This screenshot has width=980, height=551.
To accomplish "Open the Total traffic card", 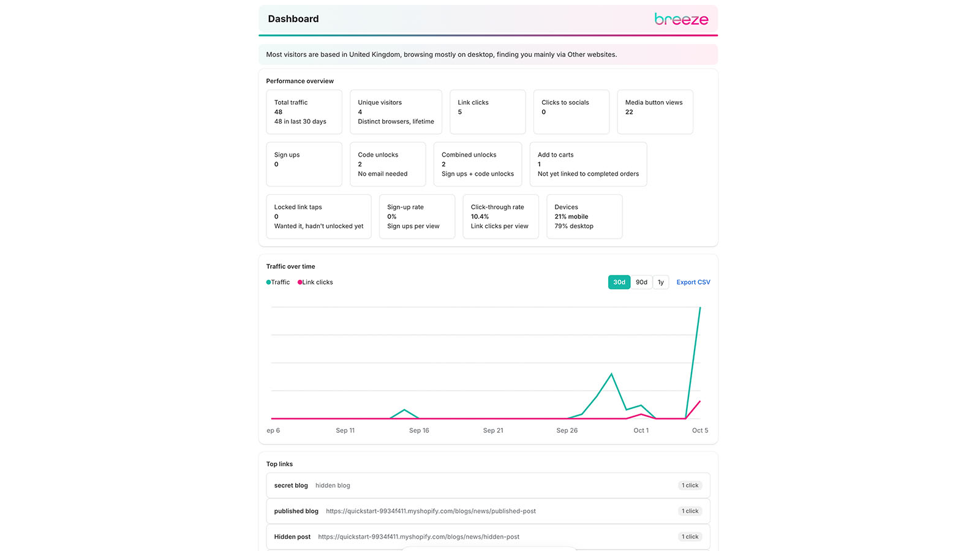I will point(304,112).
